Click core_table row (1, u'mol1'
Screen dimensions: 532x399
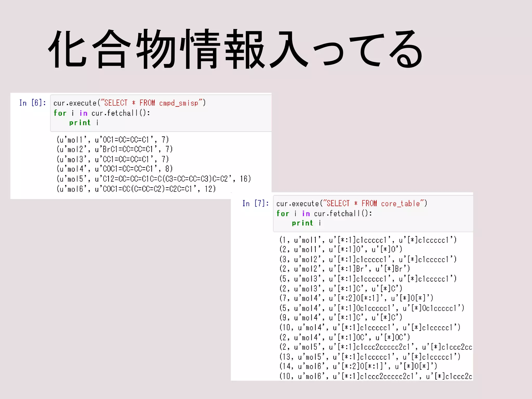point(368,240)
